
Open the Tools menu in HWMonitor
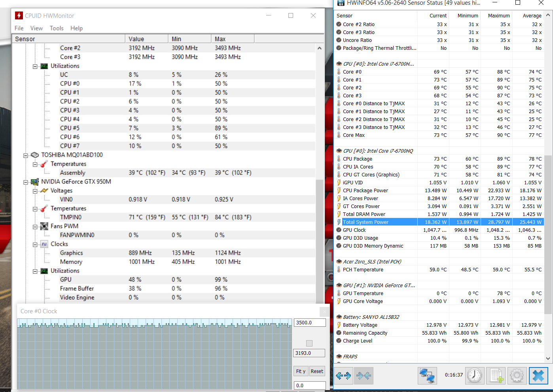click(57, 28)
